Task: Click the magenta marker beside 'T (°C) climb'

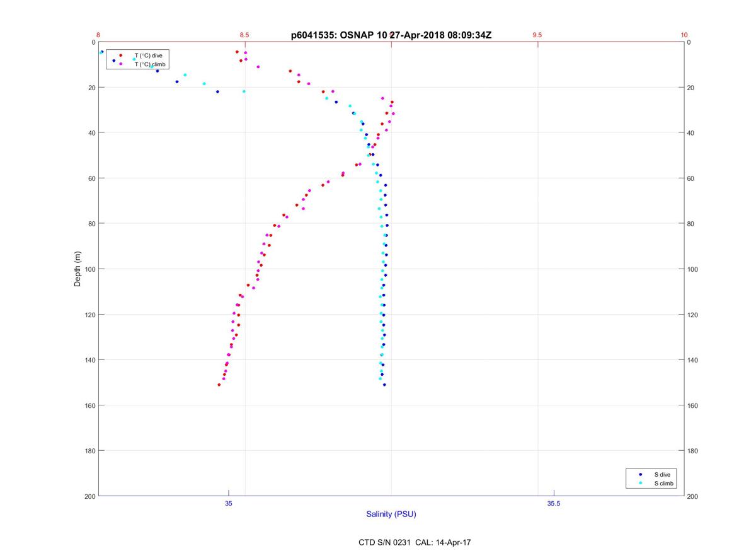Action: (x=120, y=64)
